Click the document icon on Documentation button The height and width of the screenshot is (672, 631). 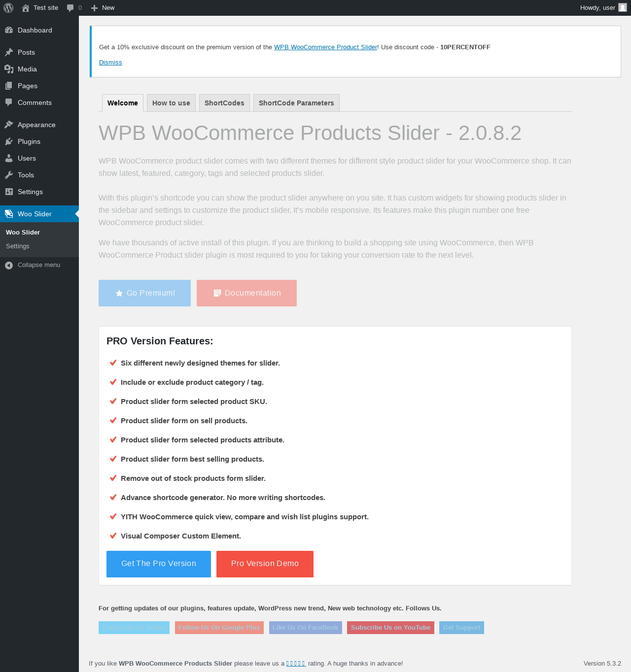(217, 293)
